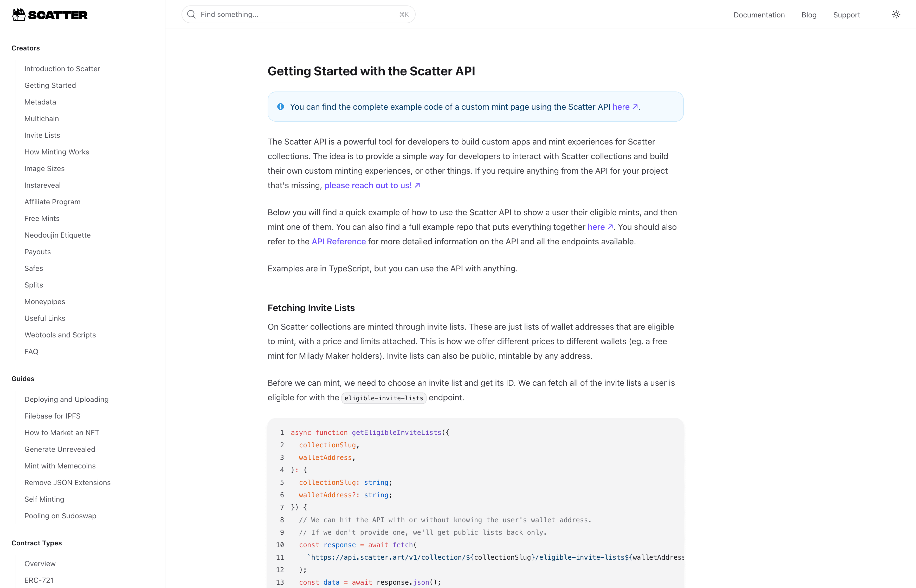This screenshot has height=588, width=916.
Task: Click the external link arrow next to 'here'
Action: (x=635, y=107)
